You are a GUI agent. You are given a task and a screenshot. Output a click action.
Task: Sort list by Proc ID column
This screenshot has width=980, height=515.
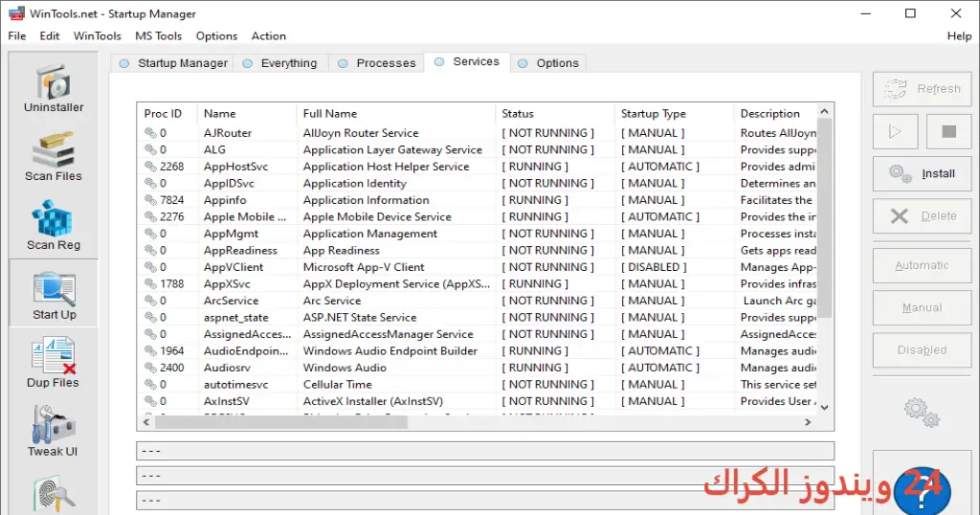(x=167, y=114)
